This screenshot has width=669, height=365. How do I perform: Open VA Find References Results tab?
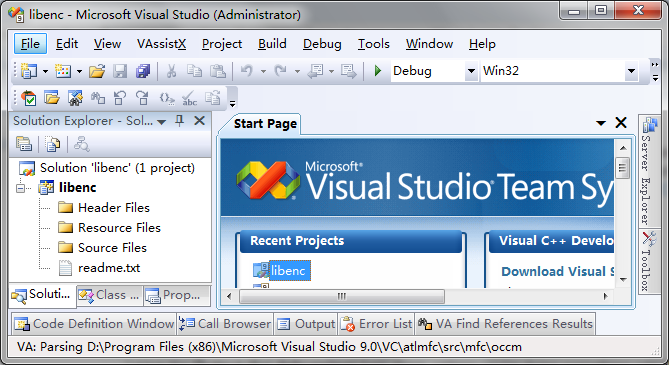point(505,324)
